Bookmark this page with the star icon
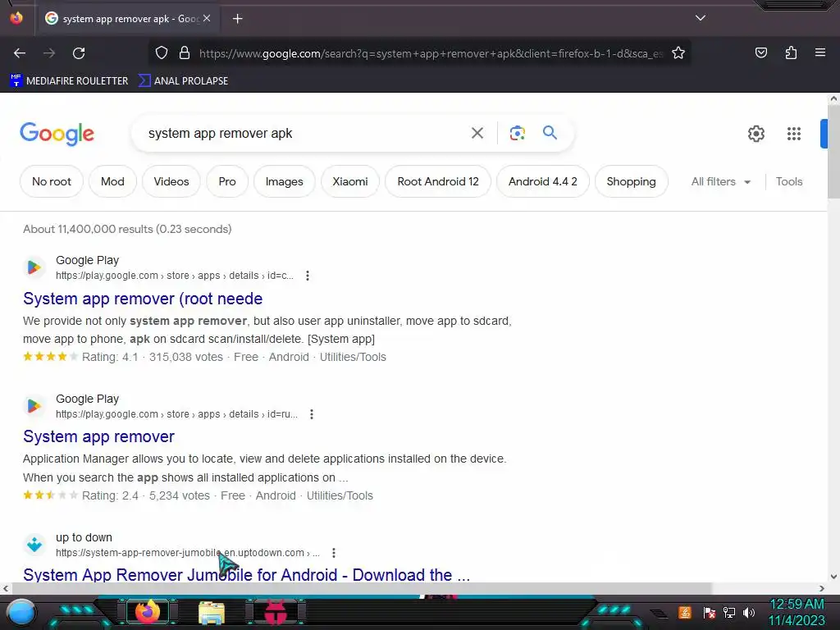The width and height of the screenshot is (840, 630). click(678, 52)
